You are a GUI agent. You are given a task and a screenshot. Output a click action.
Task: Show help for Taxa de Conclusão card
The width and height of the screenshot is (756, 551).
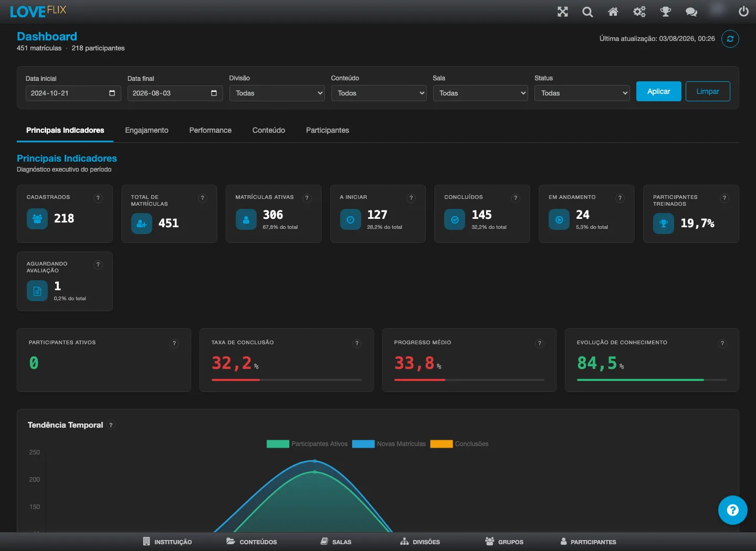tap(357, 344)
